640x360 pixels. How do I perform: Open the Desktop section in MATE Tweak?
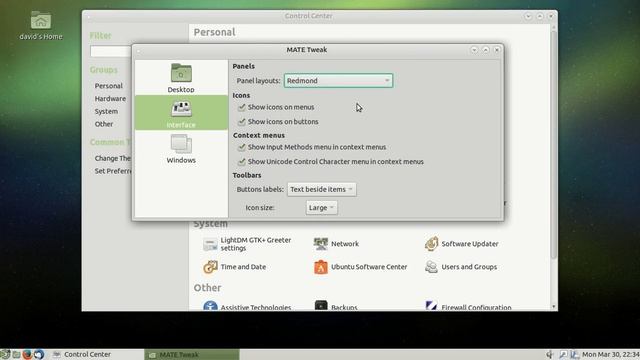181,78
